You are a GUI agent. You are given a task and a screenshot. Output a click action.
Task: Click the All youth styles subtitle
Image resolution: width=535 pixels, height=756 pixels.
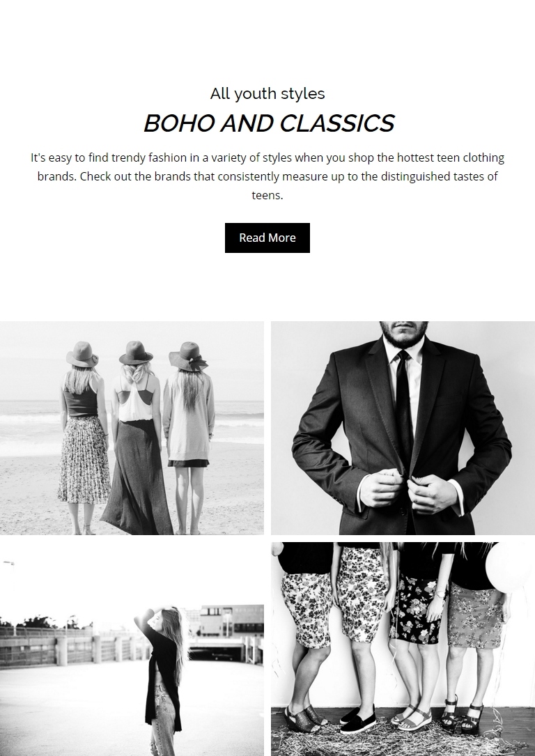267,93
